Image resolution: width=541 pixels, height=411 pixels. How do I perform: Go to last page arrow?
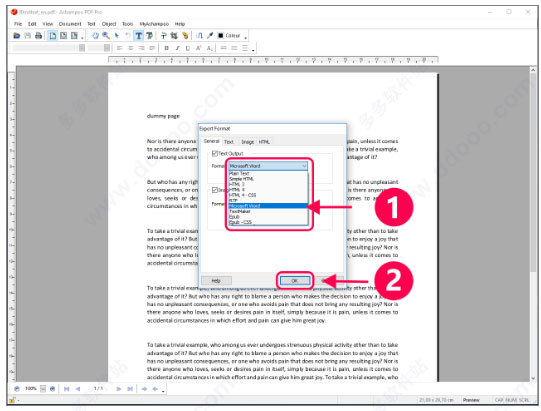pos(130,389)
